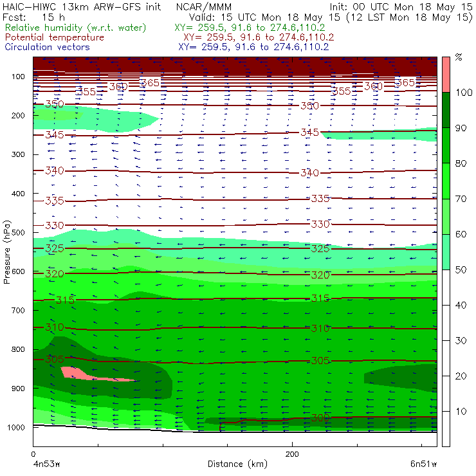Click the '20' color bar tick label
The image size is (476, 476).
pos(461,376)
